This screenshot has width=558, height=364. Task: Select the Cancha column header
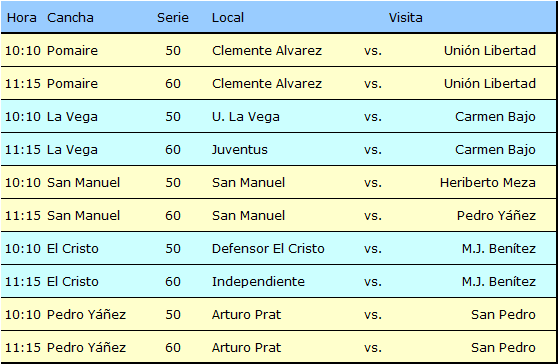point(70,17)
